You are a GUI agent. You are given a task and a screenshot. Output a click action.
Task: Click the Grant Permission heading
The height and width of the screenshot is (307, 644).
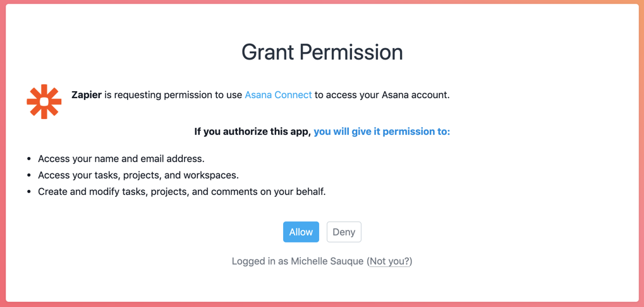(322, 53)
